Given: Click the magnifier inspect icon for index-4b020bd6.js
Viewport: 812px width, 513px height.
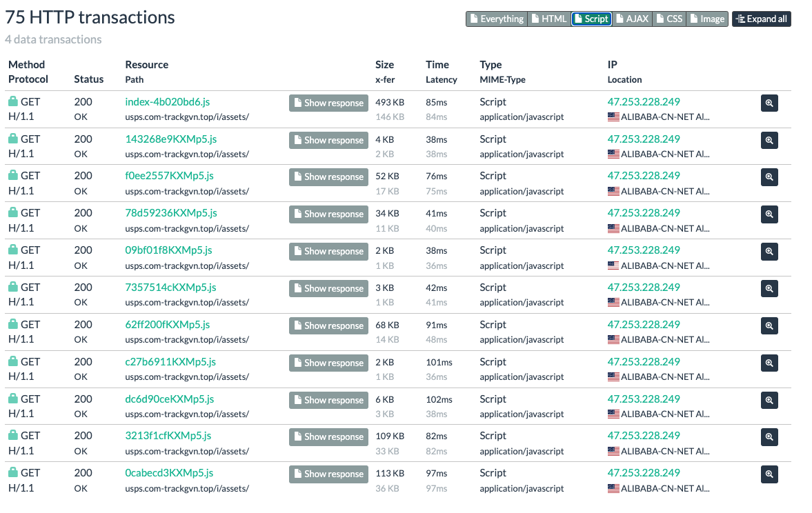Looking at the screenshot, I should 769,103.
